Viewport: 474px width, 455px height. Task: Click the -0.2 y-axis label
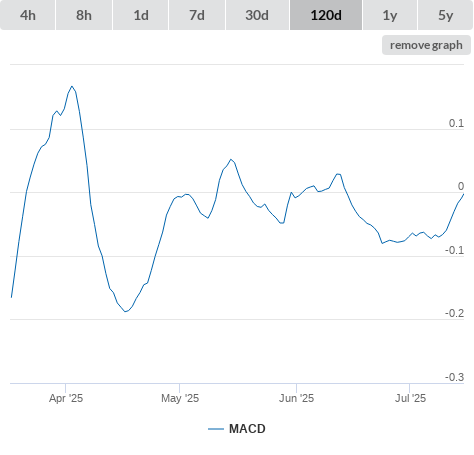point(454,313)
